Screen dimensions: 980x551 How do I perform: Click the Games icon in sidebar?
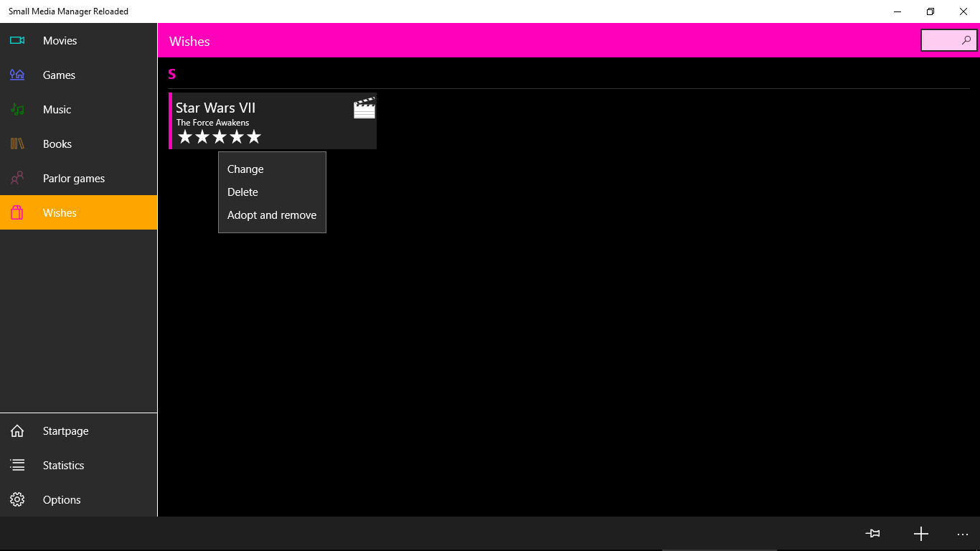pyautogui.click(x=17, y=75)
